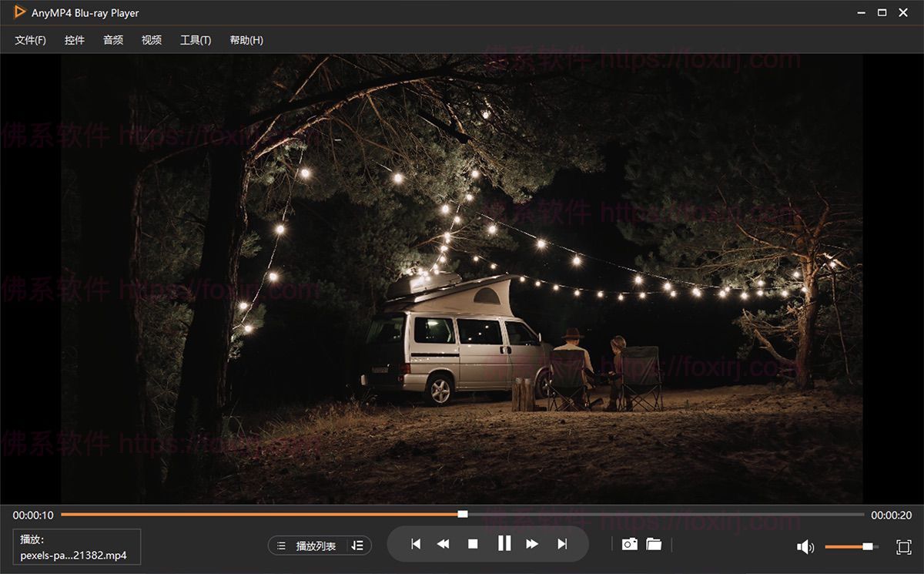
Task: Take a snapshot with the camera icon
Action: 630,544
